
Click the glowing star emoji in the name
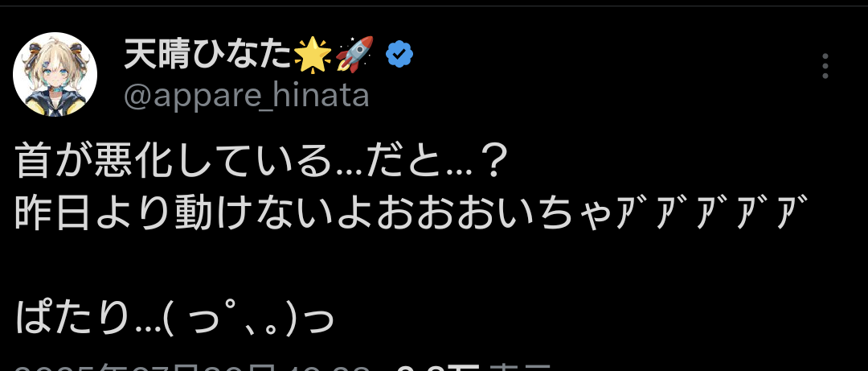[x=312, y=56]
